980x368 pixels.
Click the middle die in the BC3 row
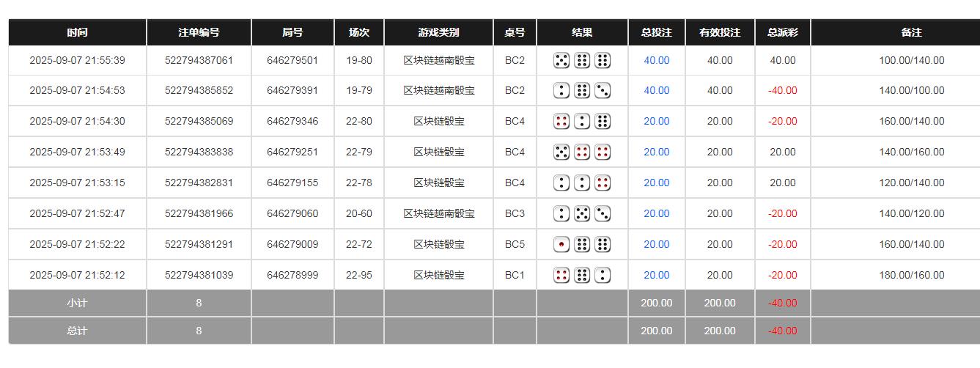pyautogui.click(x=582, y=214)
